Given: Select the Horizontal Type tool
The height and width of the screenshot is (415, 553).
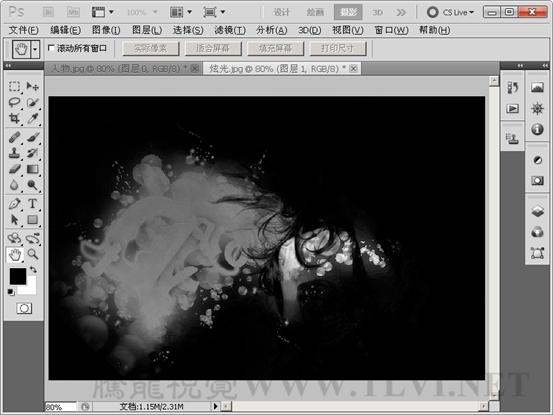Looking at the screenshot, I should pyautogui.click(x=32, y=203).
